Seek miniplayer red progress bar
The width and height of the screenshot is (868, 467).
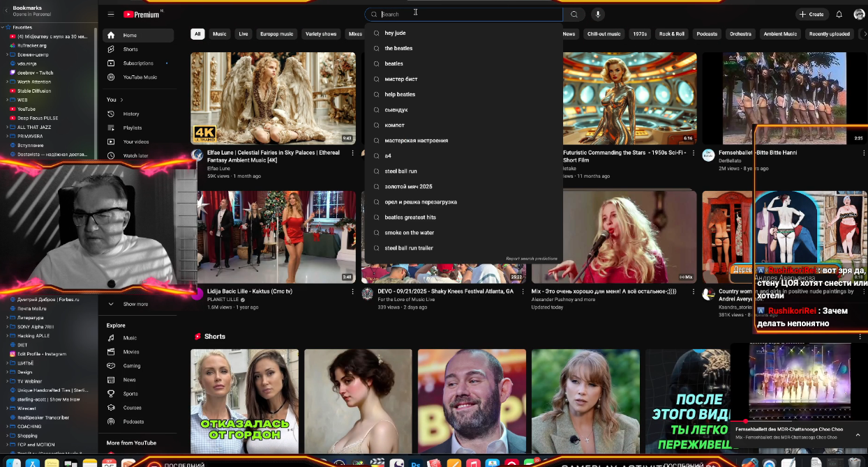798,421
